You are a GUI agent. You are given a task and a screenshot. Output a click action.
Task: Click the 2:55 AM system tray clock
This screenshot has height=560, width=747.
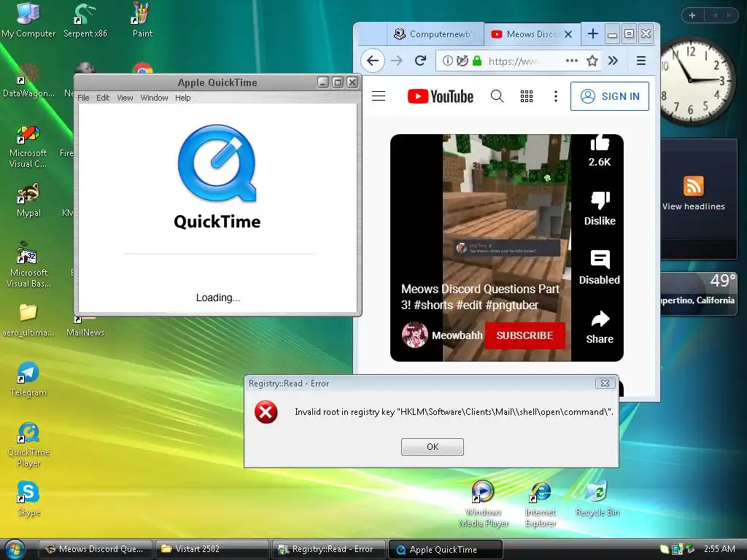[x=719, y=548]
